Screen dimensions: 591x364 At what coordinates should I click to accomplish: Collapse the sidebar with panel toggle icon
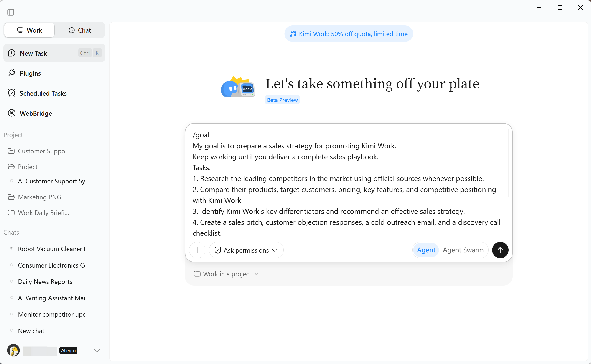coord(11,12)
